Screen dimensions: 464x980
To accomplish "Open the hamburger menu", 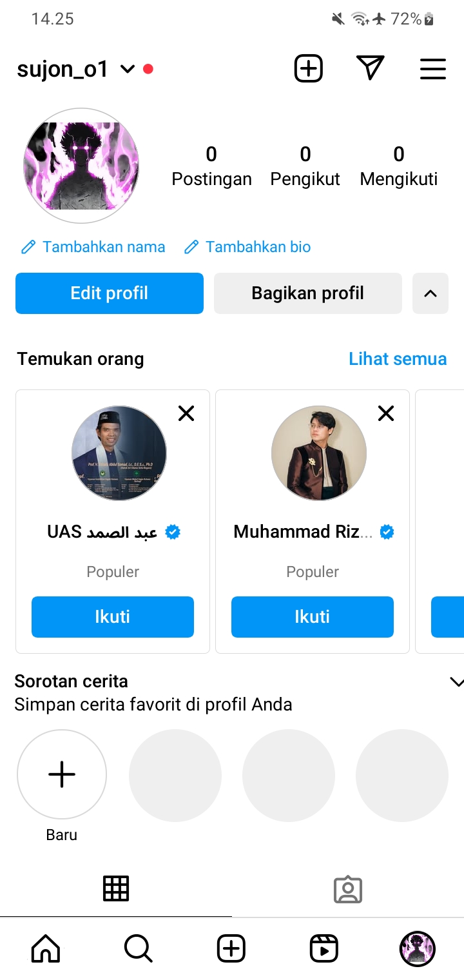I will coord(432,69).
